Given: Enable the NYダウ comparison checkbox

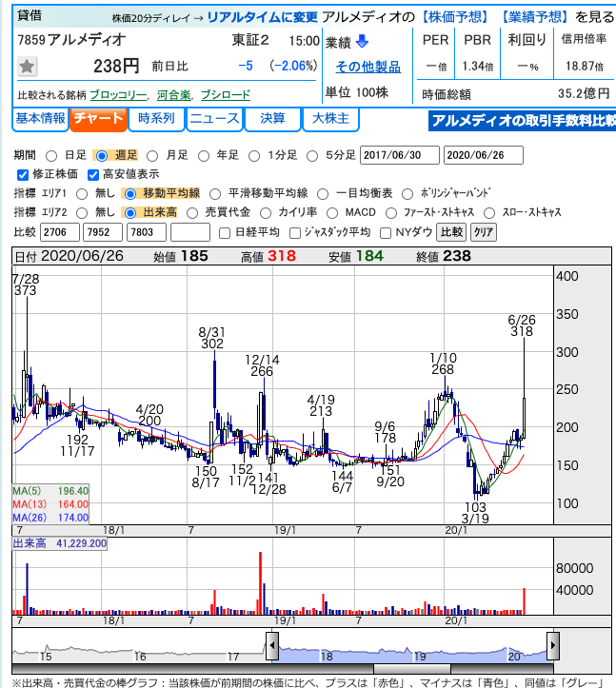Looking at the screenshot, I should (x=386, y=233).
